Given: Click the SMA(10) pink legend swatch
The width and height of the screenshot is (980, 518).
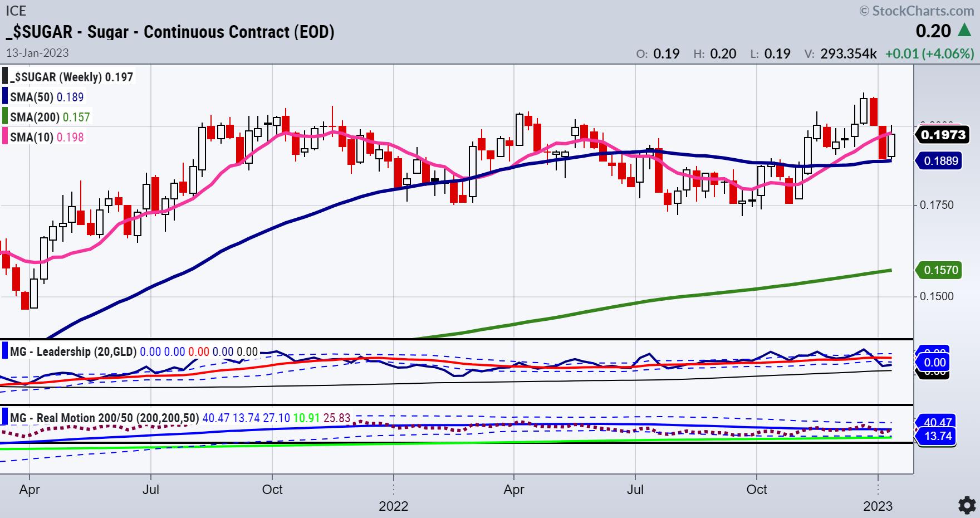Looking at the screenshot, I should [x=5, y=137].
